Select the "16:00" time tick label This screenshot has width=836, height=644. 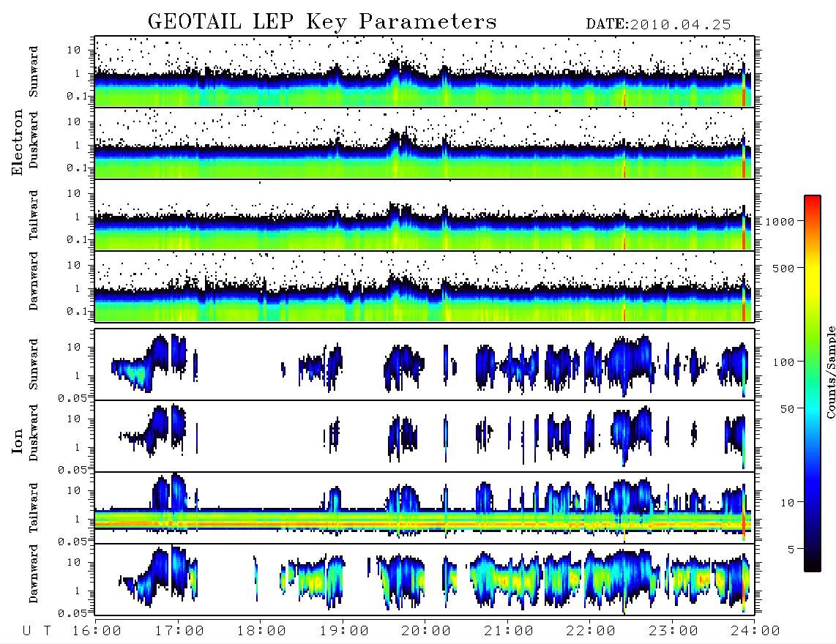(x=97, y=632)
